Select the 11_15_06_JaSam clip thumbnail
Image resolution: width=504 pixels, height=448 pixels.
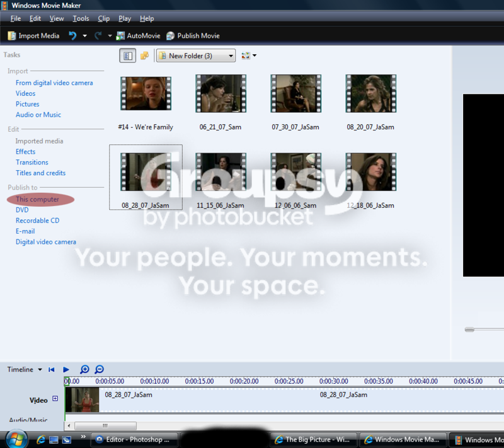(221, 172)
